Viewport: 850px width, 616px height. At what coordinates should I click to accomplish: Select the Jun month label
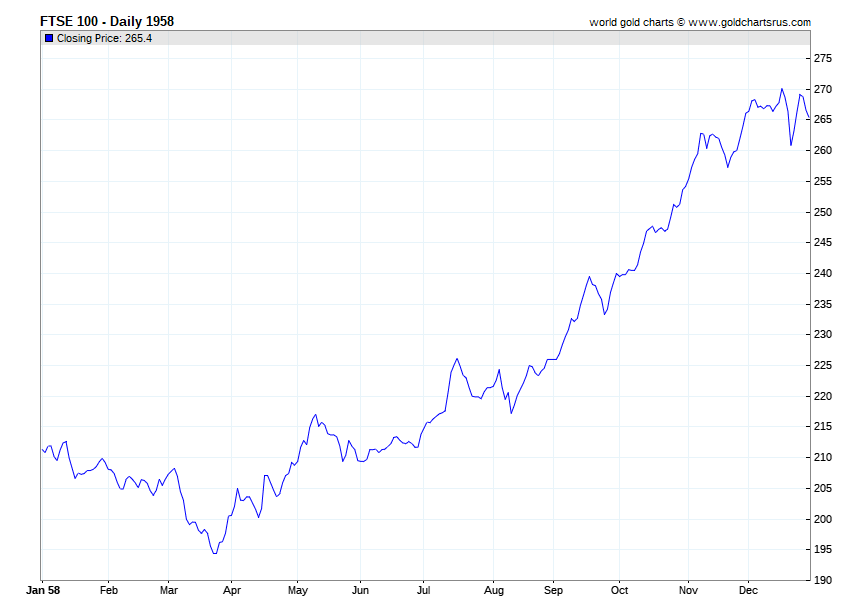coord(360,590)
